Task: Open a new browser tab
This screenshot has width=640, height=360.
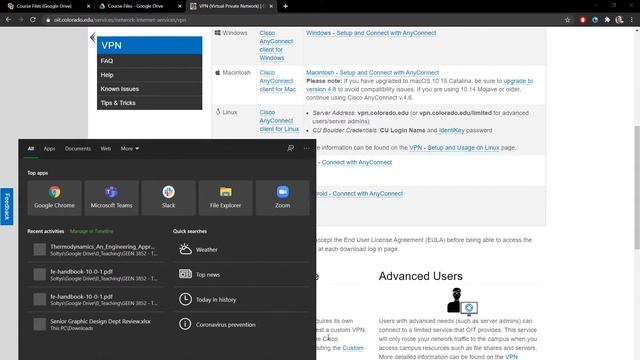Action: (x=285, y=6)
